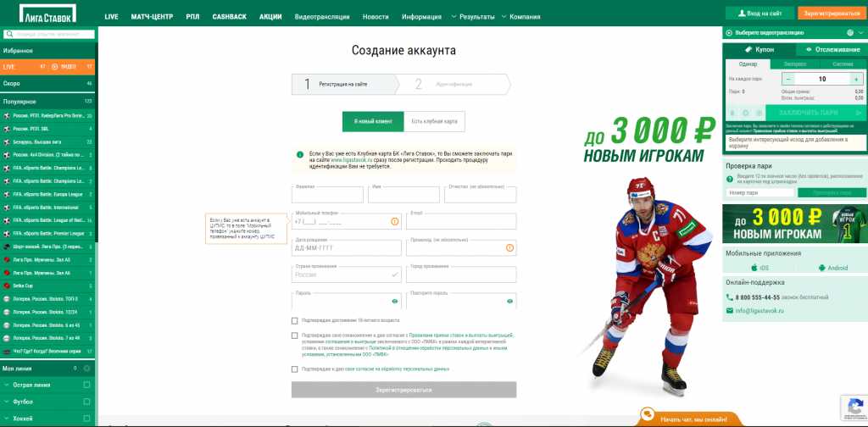Click the football icon for Беларусь. Высшая лига
Screen dimensions: 868x427
click(x=7, y=142)
